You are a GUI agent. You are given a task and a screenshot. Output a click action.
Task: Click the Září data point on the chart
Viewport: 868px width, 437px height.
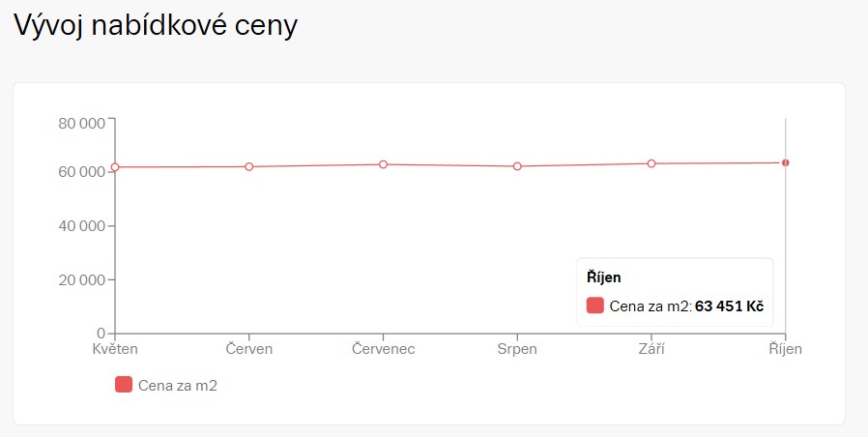pos(651,163)
